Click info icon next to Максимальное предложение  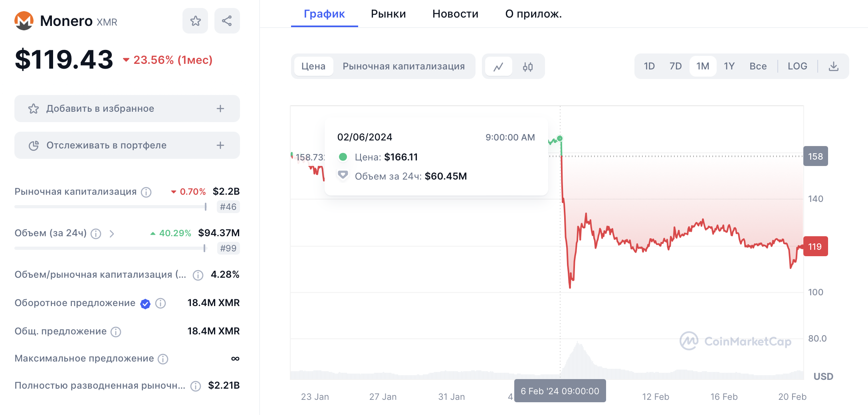[163, 359]
